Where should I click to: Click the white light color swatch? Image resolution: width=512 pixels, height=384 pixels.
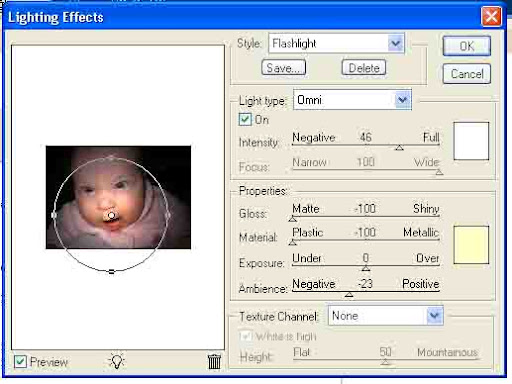point(471,141)
